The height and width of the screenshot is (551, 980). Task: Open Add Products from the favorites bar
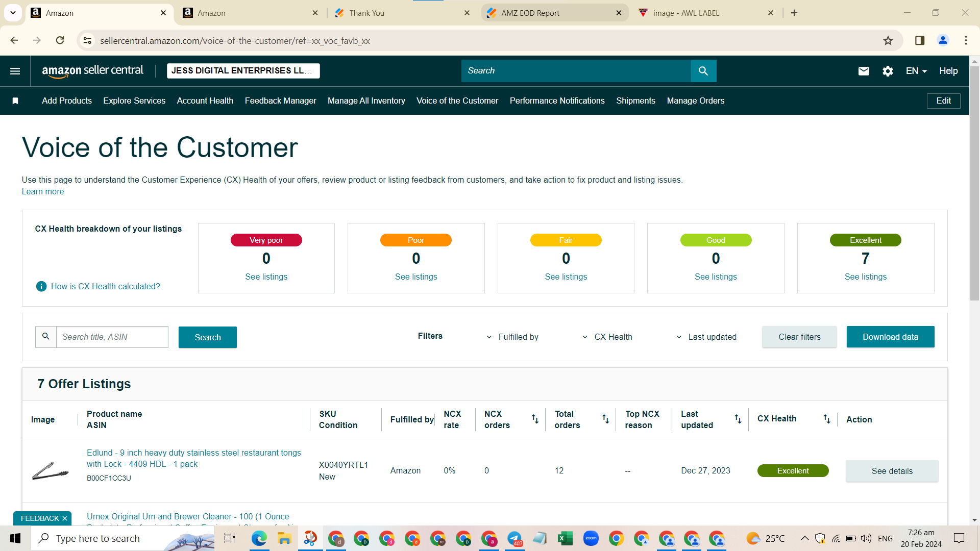[67, 101]
